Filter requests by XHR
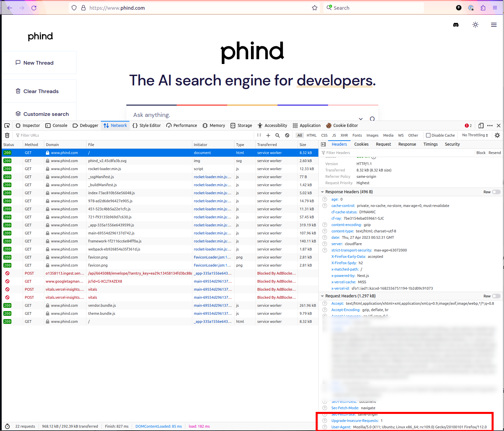 pyautogui.click(x=344, y=135)
